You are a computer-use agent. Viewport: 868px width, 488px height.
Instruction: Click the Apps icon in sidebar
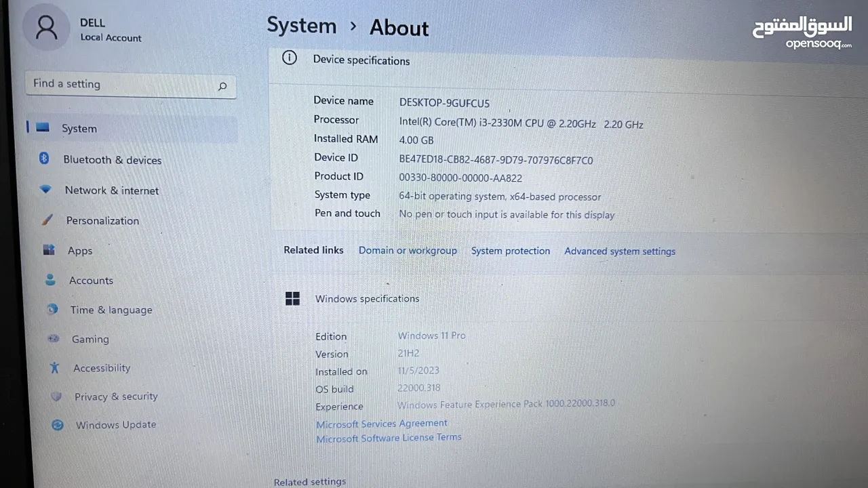pos(49,250)
